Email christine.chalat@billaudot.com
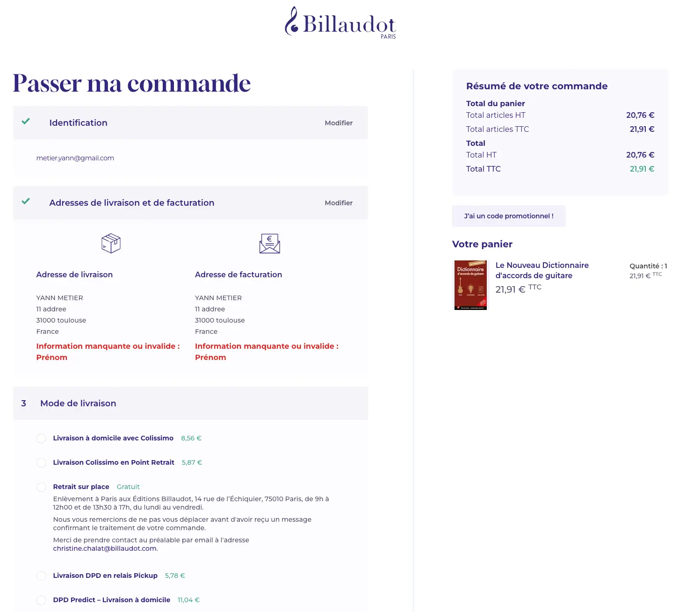Screen dimensions: 700x612 coord(105,548)
